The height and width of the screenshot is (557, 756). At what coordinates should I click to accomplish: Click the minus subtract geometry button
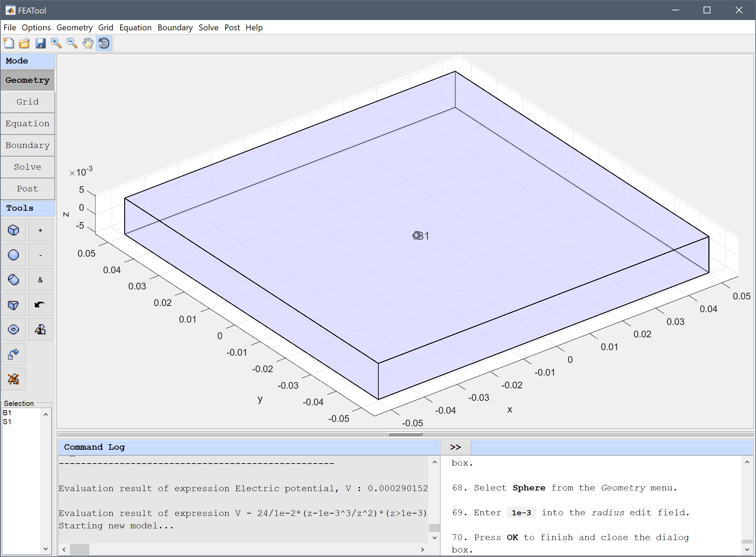pos(40,255)
